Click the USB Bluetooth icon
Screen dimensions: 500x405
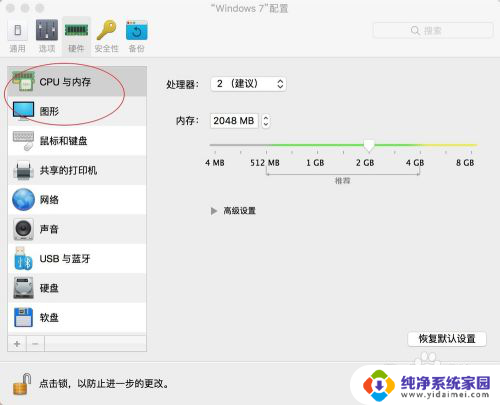(x=23, y=258)
